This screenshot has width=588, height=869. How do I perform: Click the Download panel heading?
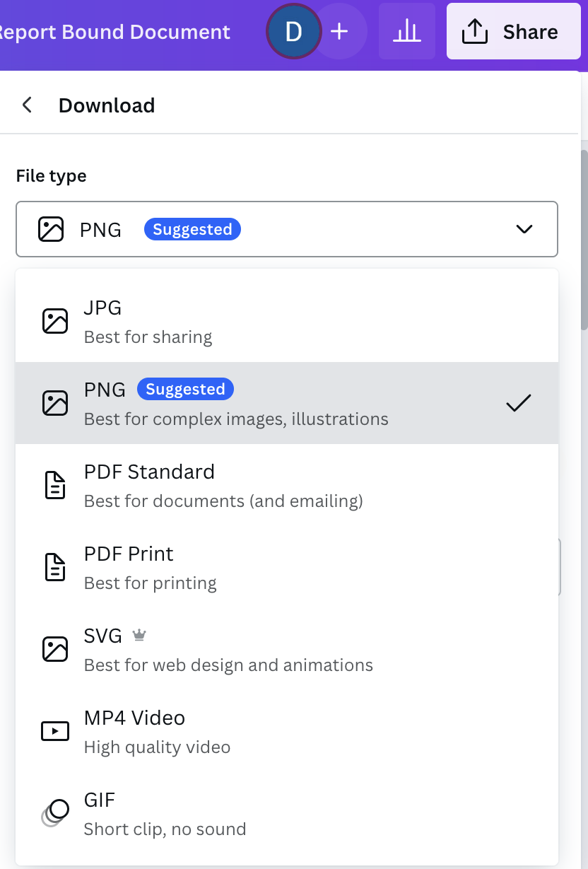[107, 105]
